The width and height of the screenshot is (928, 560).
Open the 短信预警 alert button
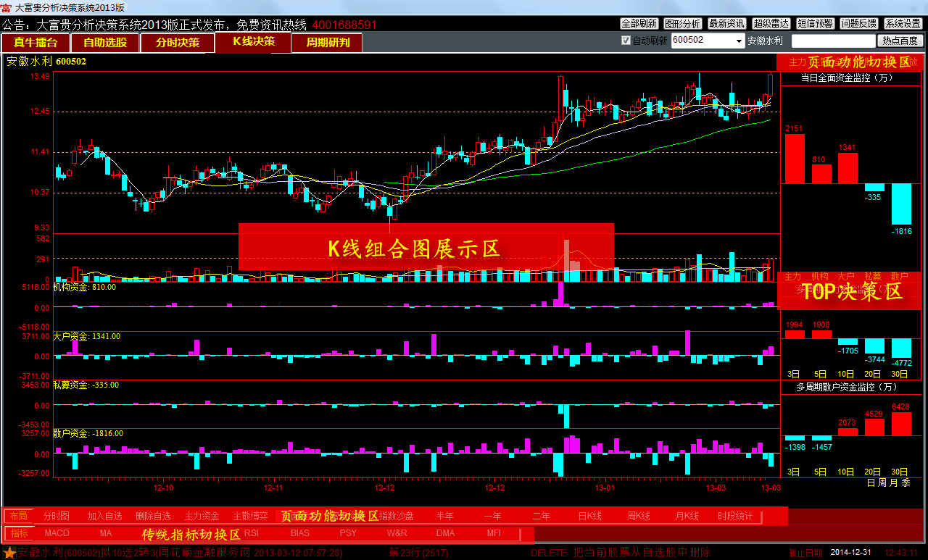(815, 23)
